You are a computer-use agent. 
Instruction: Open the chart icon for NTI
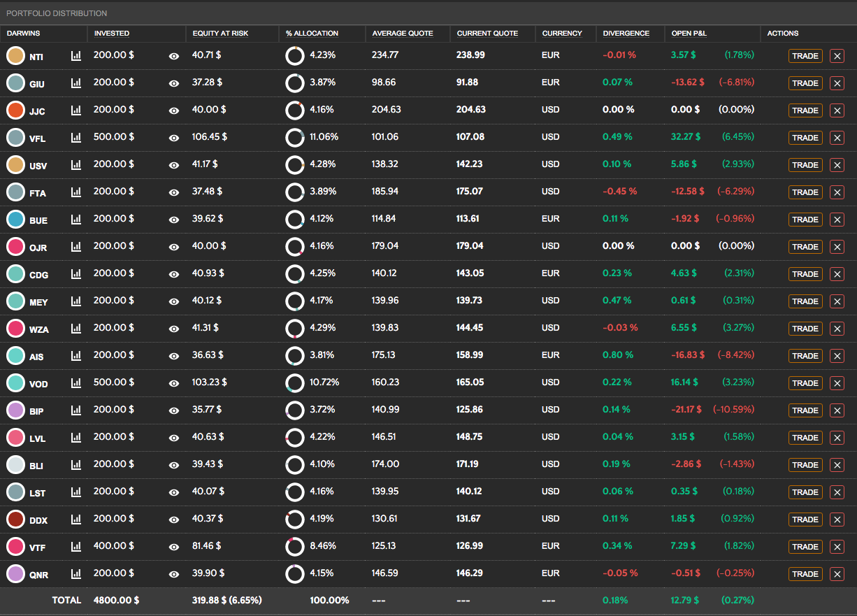pos(76,56)
